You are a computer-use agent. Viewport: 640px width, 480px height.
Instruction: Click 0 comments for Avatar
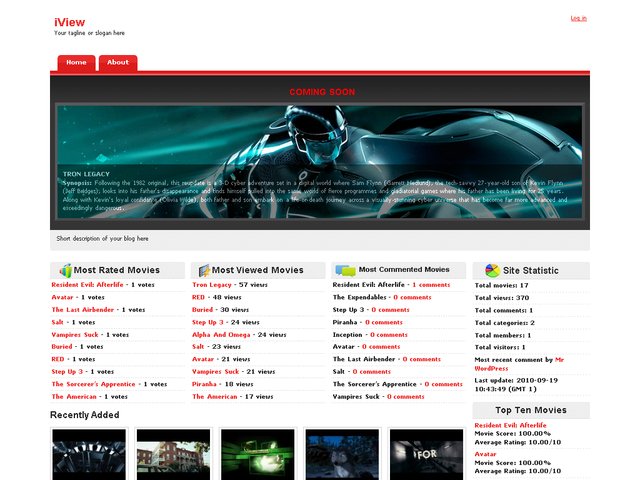coord(381,347)
